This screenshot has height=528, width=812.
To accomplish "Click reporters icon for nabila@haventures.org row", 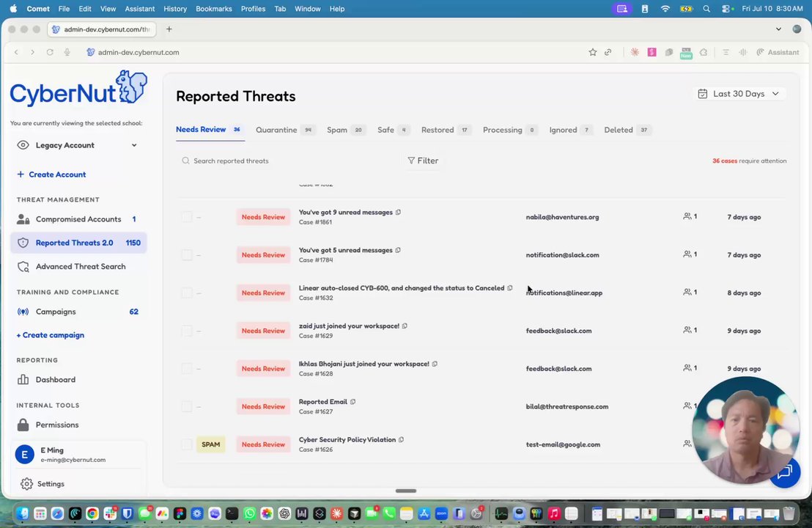I will 687,216.
